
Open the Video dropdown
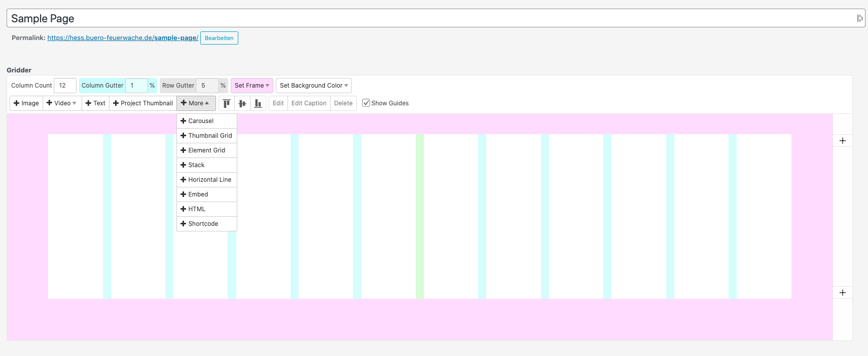[62, 103]
